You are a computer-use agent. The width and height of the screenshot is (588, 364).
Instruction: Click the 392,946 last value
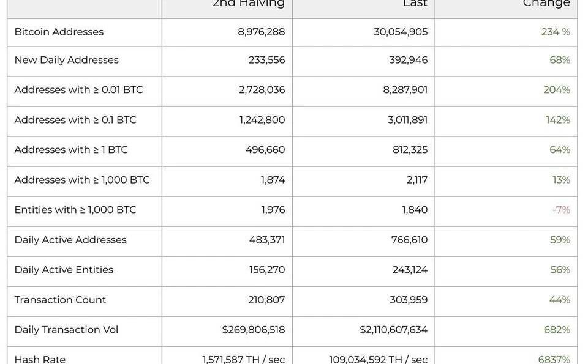tap(409, 60)
